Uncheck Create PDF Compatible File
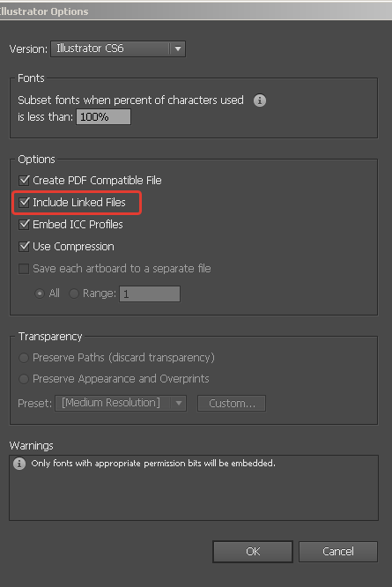 pyautogui.click(x=24, y=181)
